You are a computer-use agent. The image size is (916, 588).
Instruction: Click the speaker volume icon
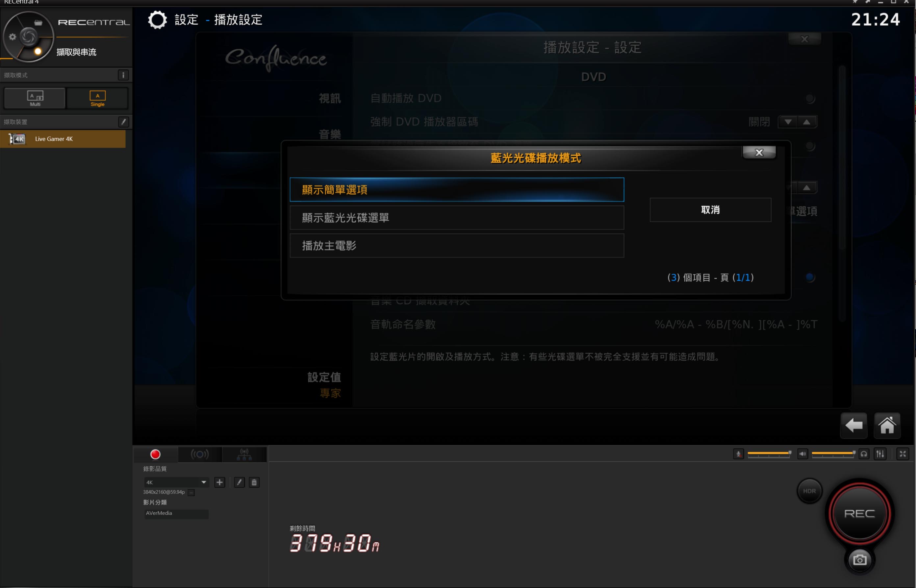click(802, 453)
